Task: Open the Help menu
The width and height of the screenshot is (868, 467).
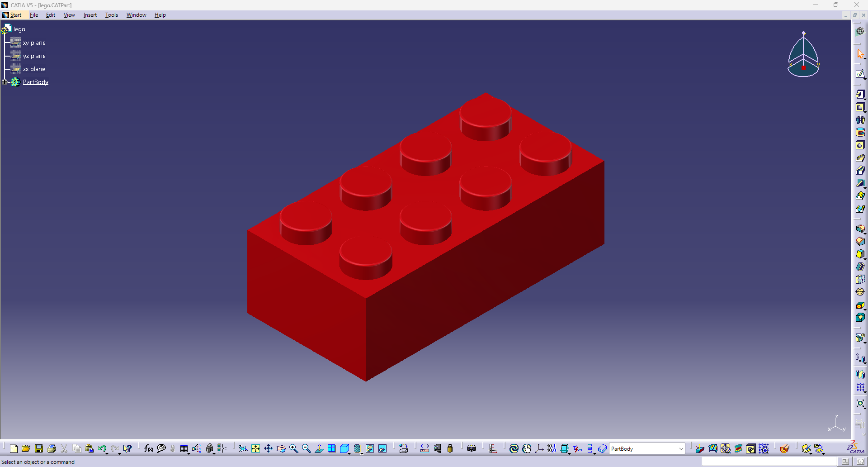Action: (160, 15)
